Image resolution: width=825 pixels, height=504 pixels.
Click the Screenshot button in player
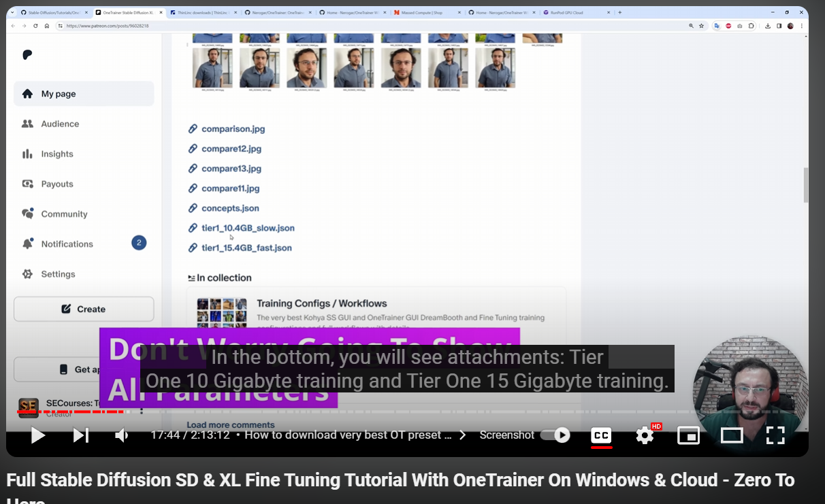pos(507,435)
